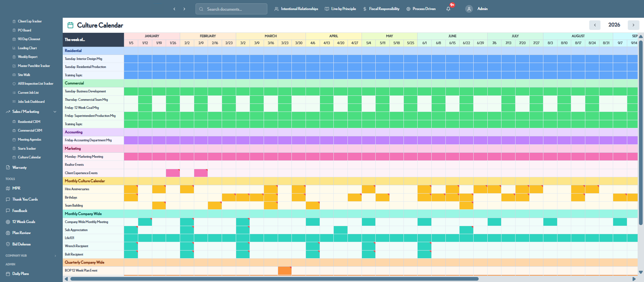644x282 pixels.
Task: Go to next year after 2026
Action: (x=633, y=25)
